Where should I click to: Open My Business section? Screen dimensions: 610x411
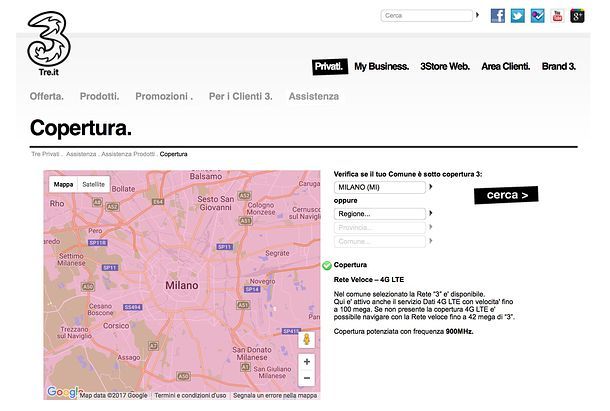click(381, 67)
